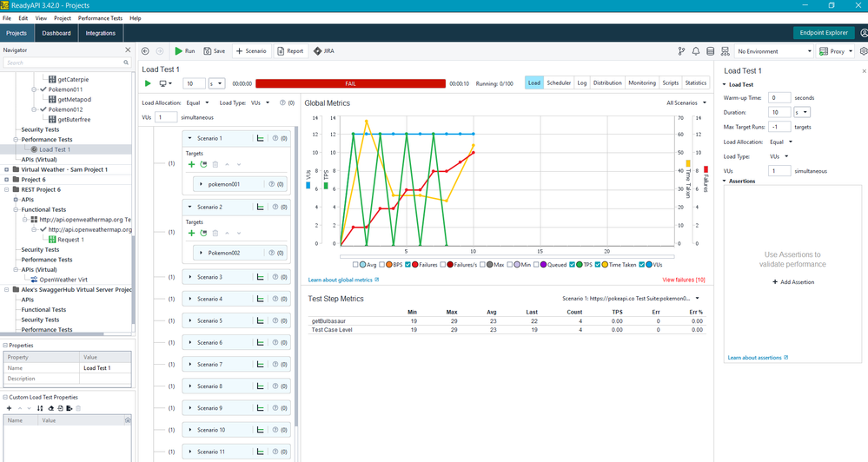Click the View failures link
868x462 pixels.
click(683, 280)
